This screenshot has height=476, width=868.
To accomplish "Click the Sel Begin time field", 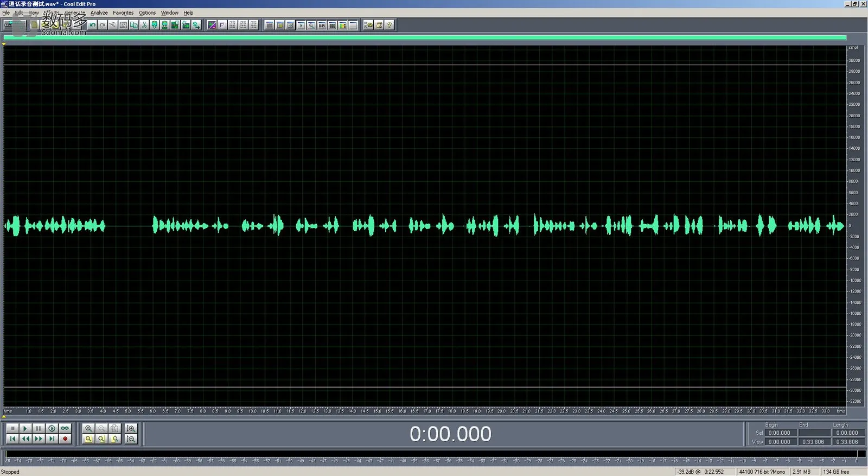I will point(781,433).
